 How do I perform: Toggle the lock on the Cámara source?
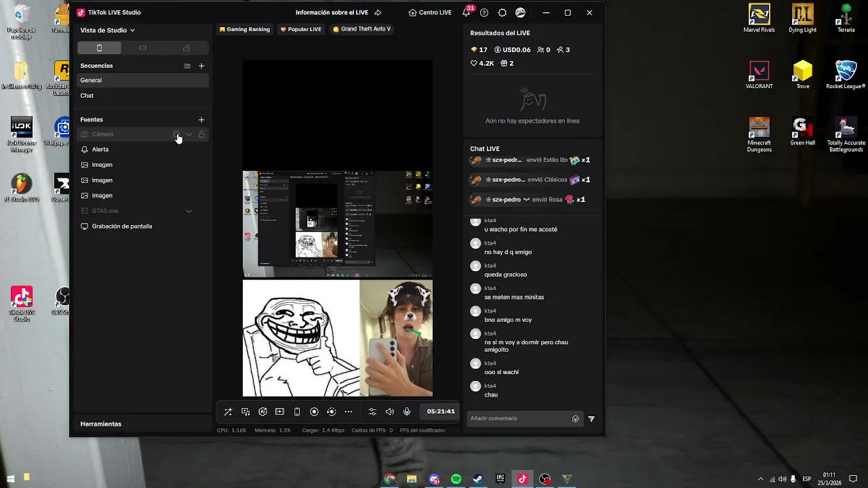pos(201,134)
